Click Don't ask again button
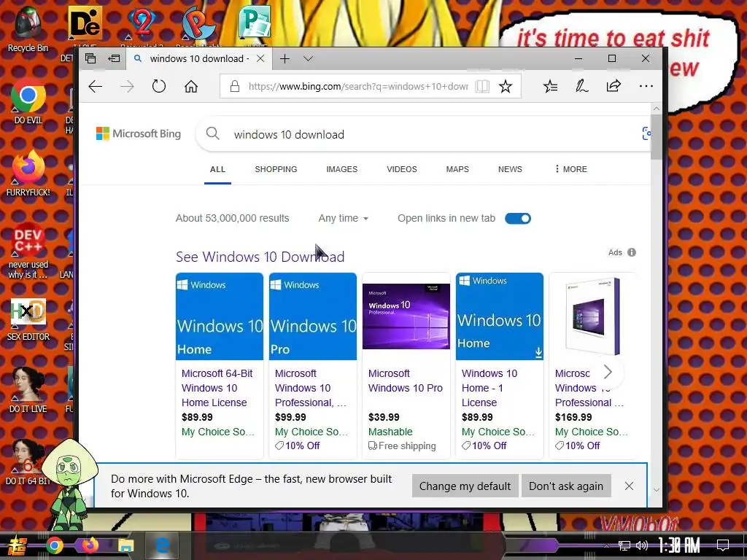 coord(566,486)
